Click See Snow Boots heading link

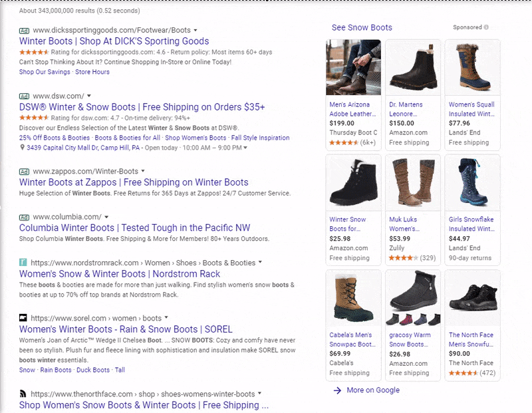pyautogui.click(x=362, y=27)
